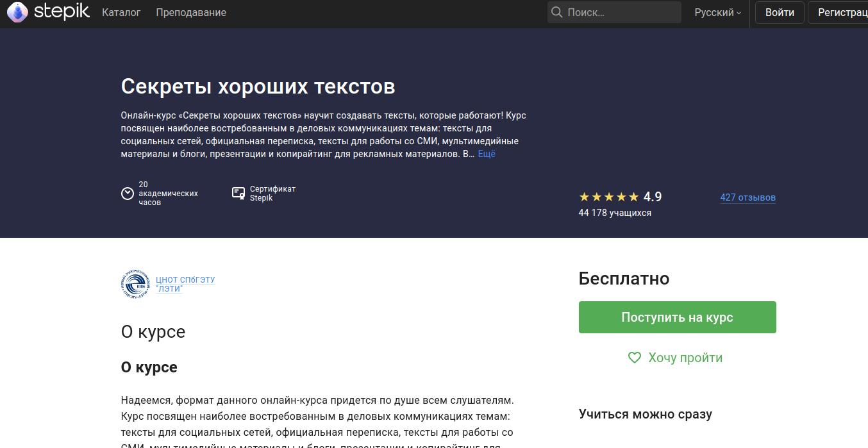The image size is (868, 448).
Task: Click the search magnifier icon
Action: (x=556, y=12)
